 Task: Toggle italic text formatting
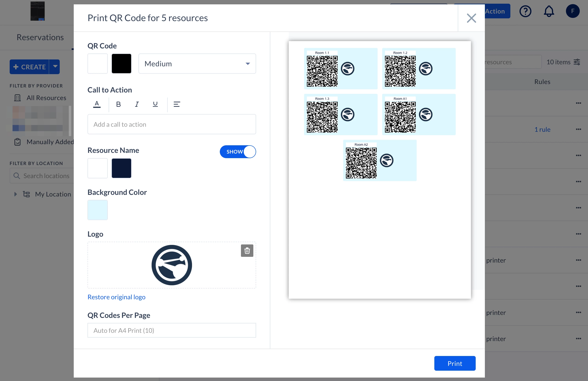coord(137,104)
